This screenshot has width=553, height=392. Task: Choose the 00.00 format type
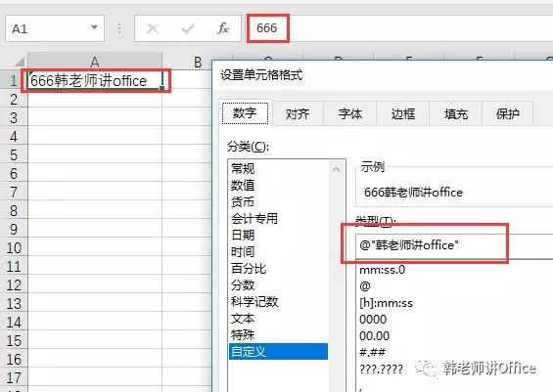pos(375,335)
